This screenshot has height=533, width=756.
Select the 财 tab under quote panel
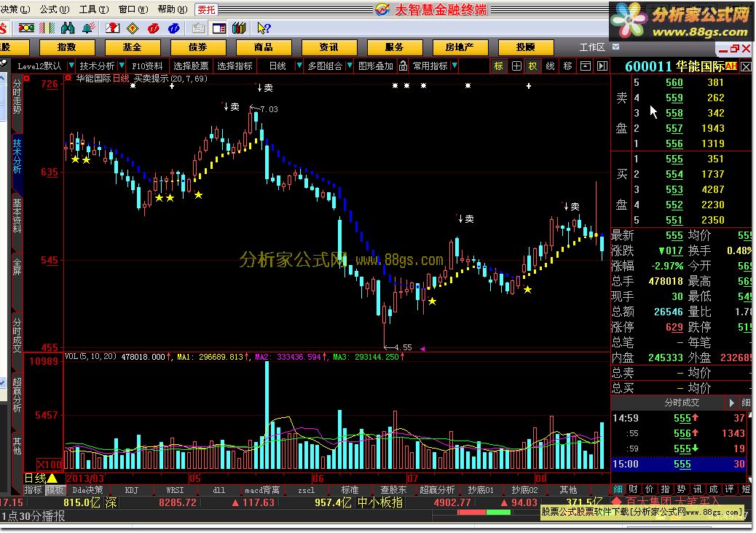(633, 489)
